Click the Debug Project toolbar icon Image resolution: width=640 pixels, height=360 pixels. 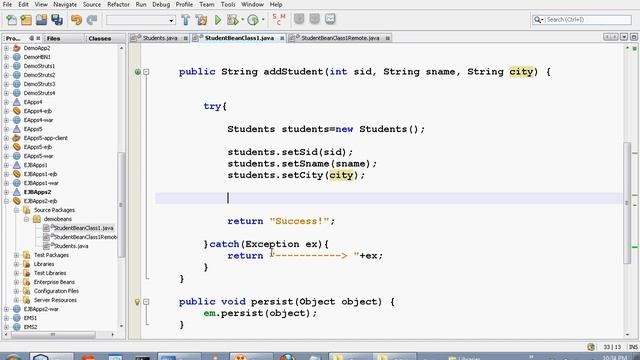233,20
